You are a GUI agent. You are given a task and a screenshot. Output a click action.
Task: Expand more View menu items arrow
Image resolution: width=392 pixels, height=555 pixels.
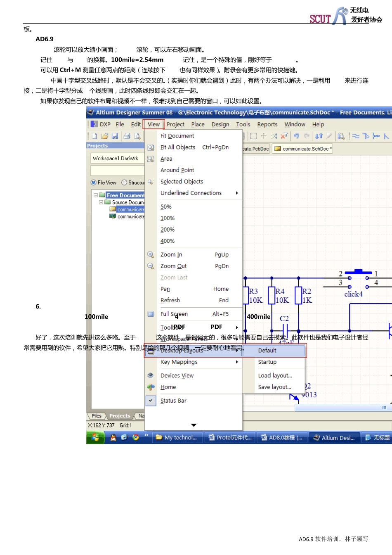pos(194,425)
